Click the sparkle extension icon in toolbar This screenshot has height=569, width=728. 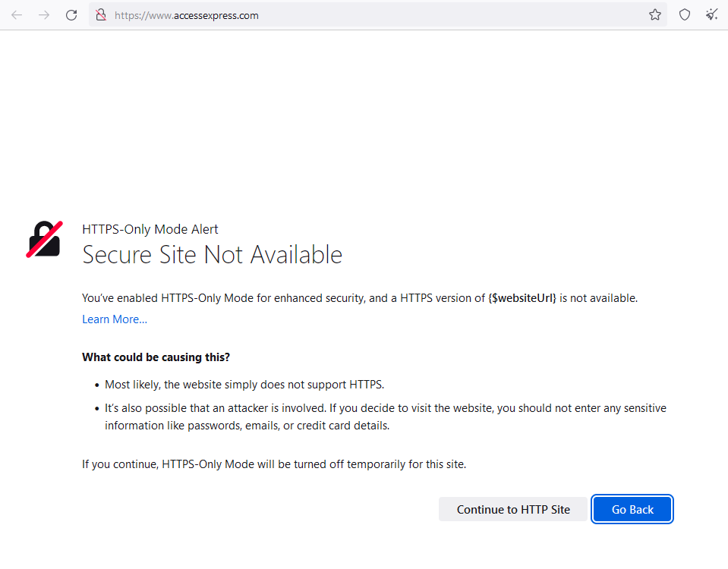coord(711,14)
